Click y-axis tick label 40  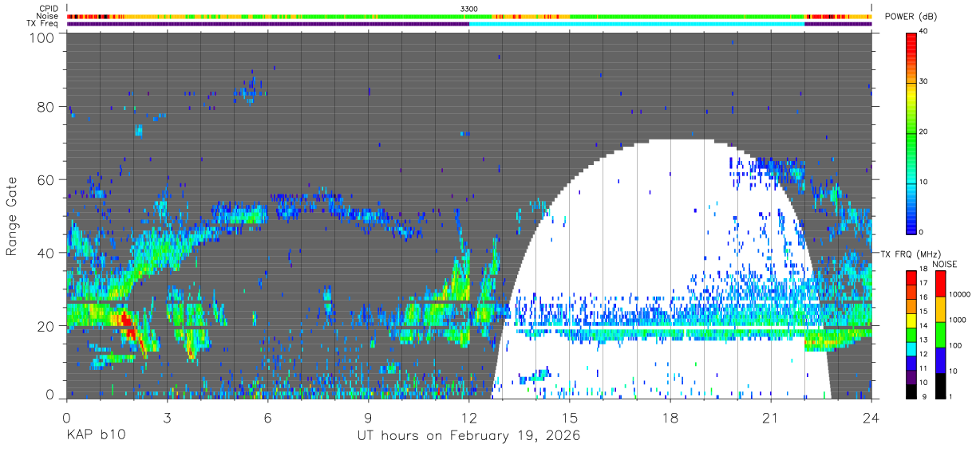click(x=47, y=253)
